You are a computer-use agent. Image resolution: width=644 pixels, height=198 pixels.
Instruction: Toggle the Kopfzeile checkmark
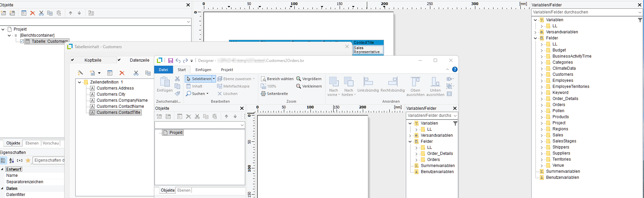point(72,60)
